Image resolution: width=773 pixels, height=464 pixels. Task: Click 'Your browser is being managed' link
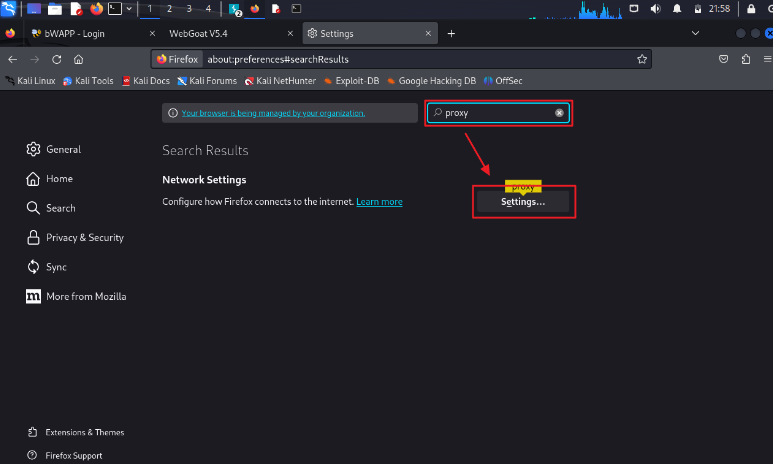pos(273,113)
